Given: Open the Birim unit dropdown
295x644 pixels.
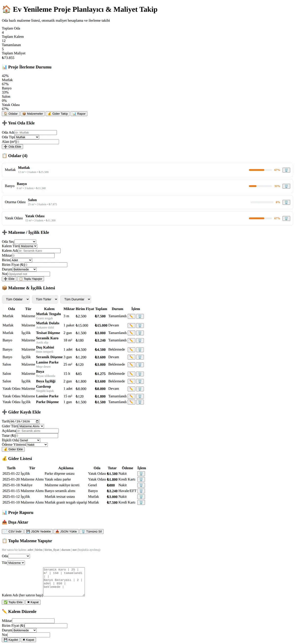Looking at the screenshot, I should 21,260.
